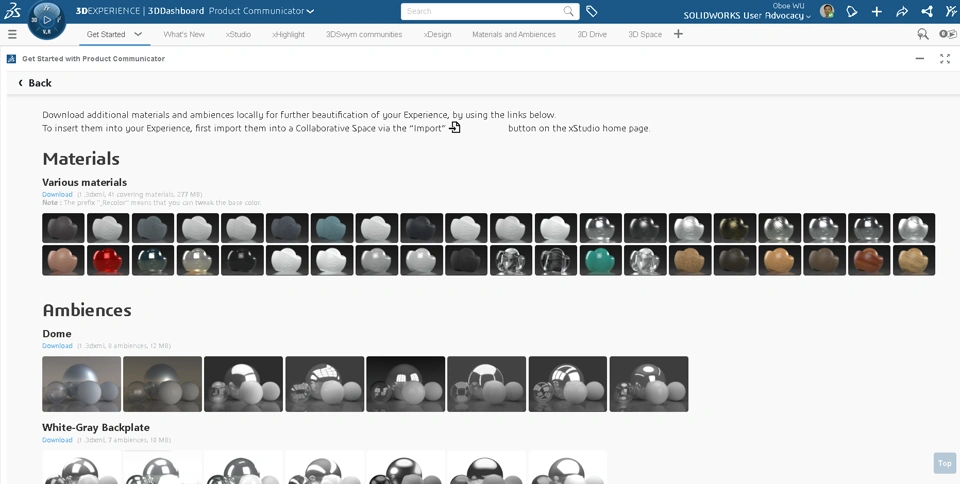Open the notifications bell icon
This screenshot has height=484, width=960.
852,11
